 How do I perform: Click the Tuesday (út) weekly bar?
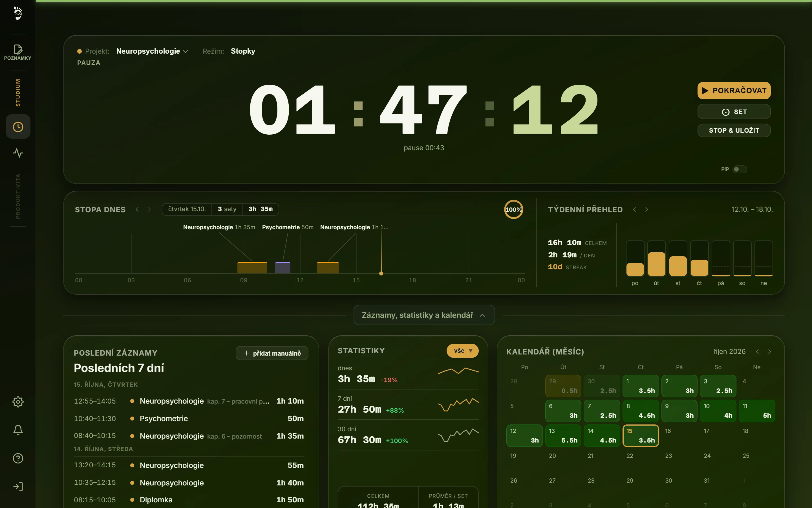point(656,258)
